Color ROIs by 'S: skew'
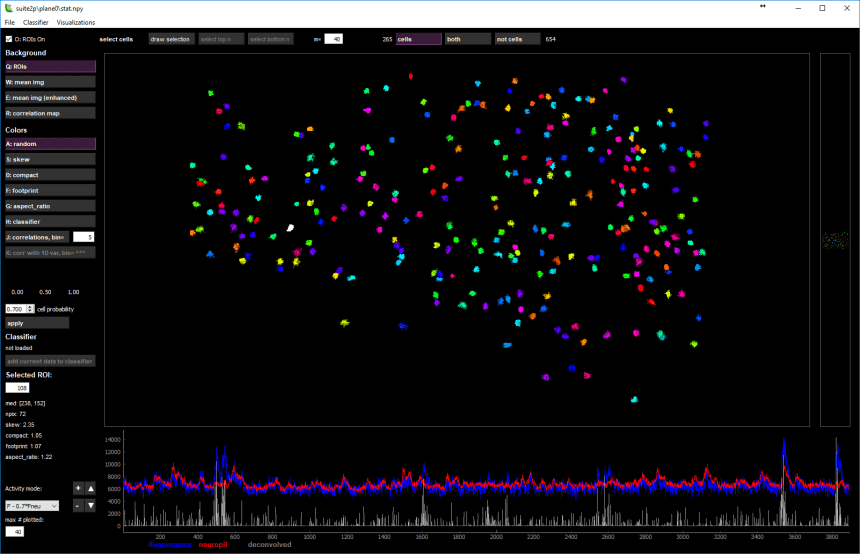The image size is (860, 554). click(50, 159)
